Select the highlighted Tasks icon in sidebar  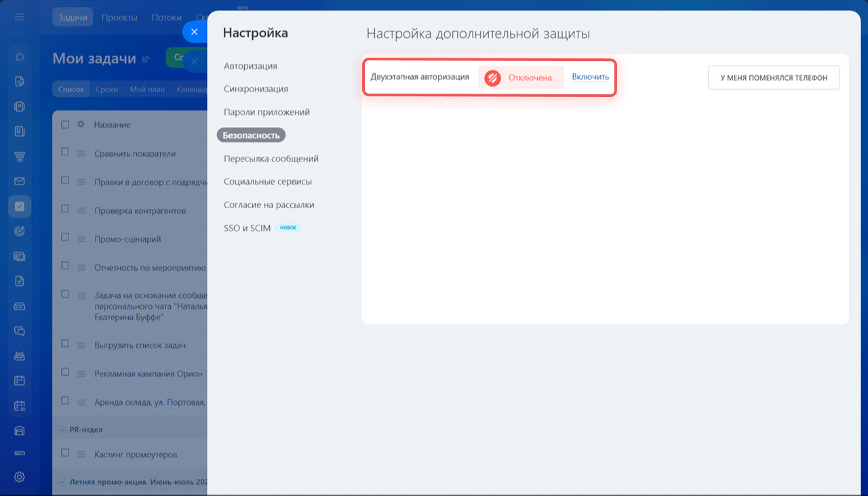pyautogui.click(x=20, y=206)
